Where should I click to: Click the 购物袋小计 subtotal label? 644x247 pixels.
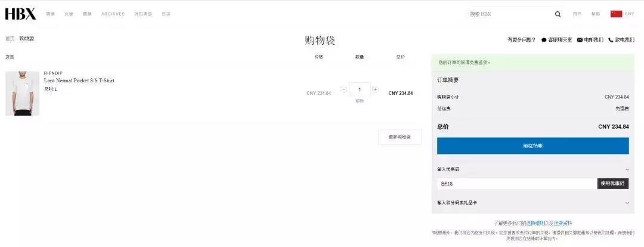448,97
